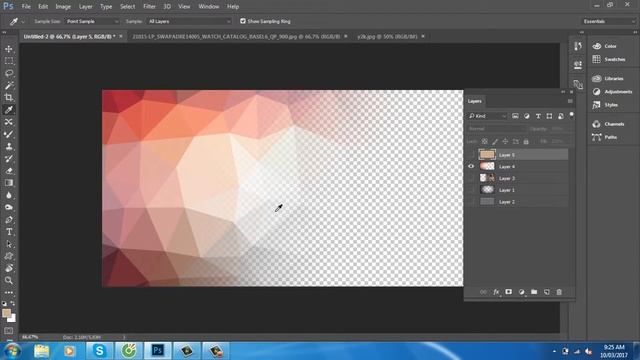Image resolution: width=640 pixels, height=360 pixels.
Task: Select the Eraser tool
Action: coord(9,171)
